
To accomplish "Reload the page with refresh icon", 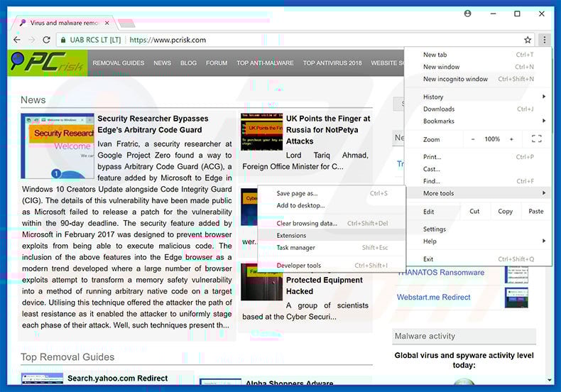I will pos(46,40).
